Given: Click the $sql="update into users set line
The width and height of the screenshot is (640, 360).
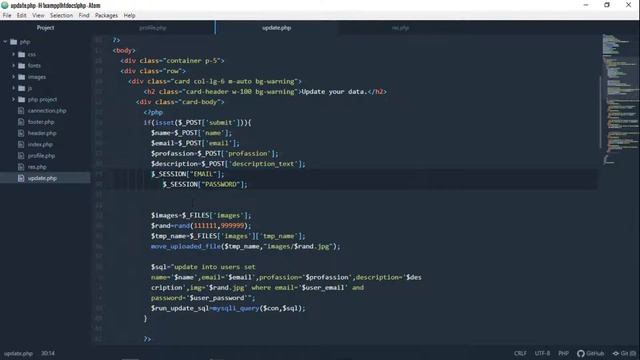Looking at the screenshot, I should coord(203,267).
